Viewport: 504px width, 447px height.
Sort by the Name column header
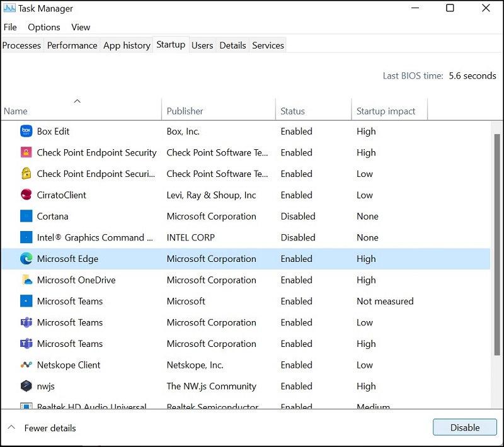81,109
